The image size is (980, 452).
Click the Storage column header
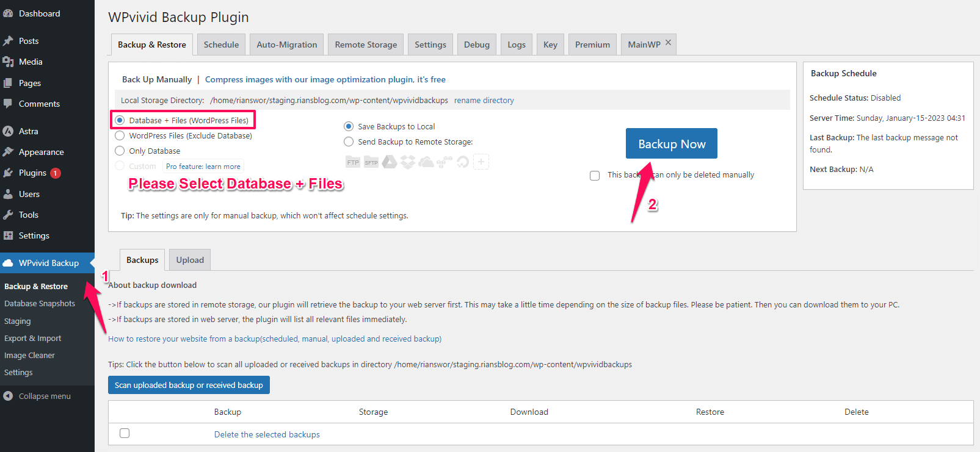(x=373, y=412)
